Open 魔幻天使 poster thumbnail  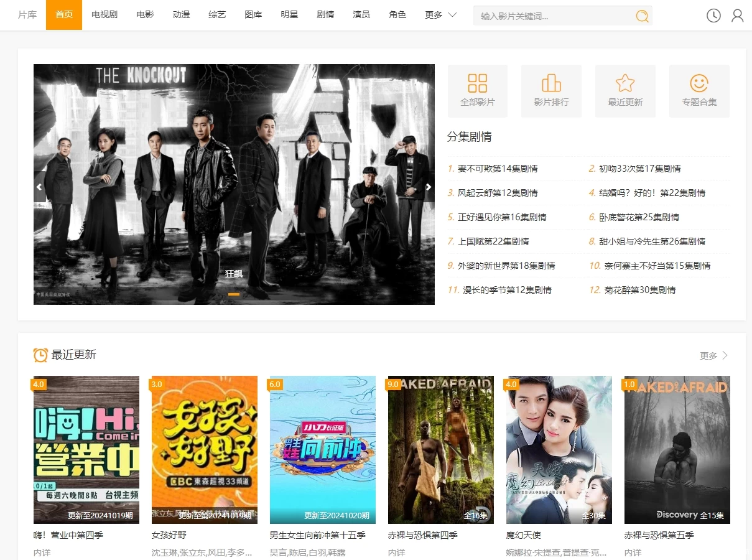click(x=559, y=449)
